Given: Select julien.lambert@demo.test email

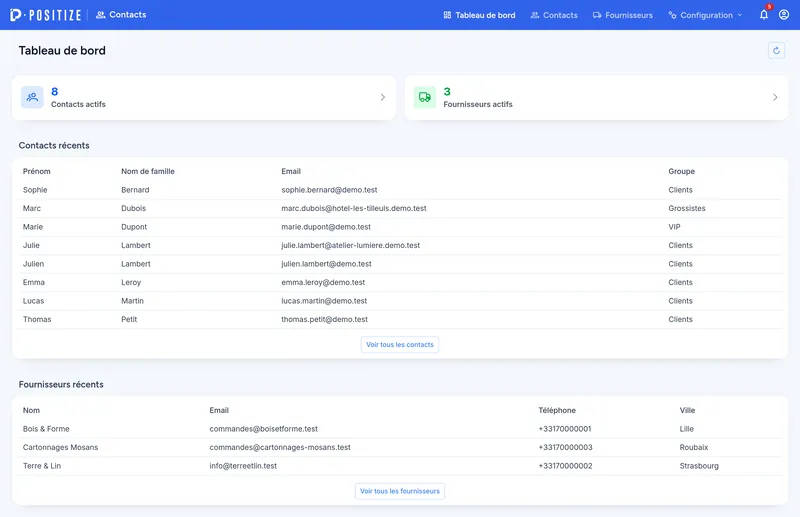Looking at the screenshot, I should 326,264.
